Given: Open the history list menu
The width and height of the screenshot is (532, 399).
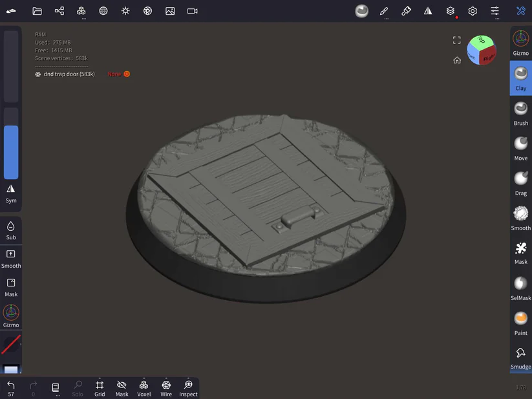Looking at the screenshot, I should [x=56, y=389].
